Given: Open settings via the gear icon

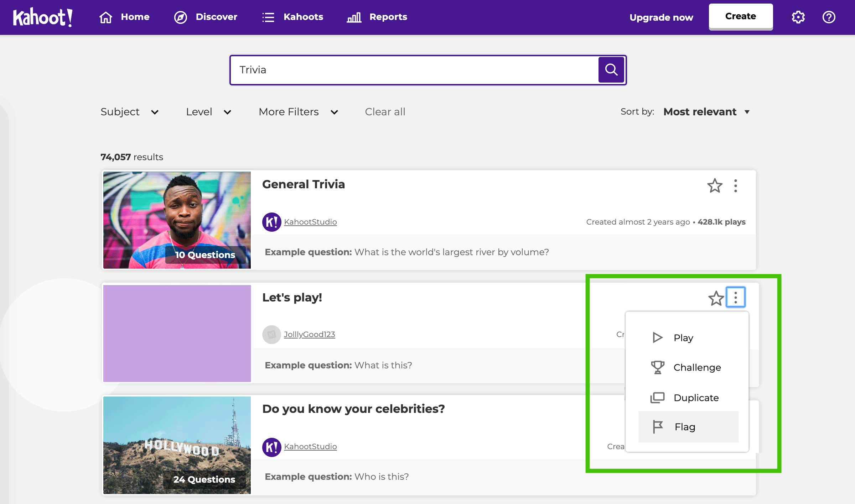Looking at the screenshot, I should tap(798, 17).
